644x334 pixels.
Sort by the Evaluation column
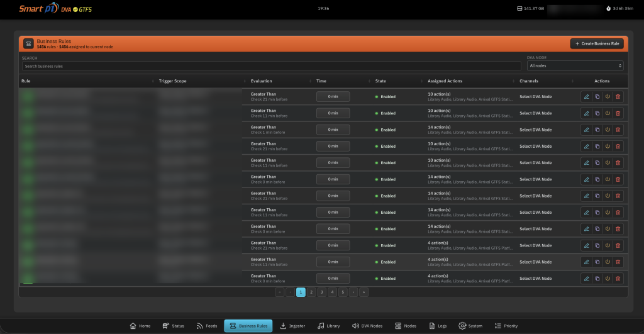310,81
